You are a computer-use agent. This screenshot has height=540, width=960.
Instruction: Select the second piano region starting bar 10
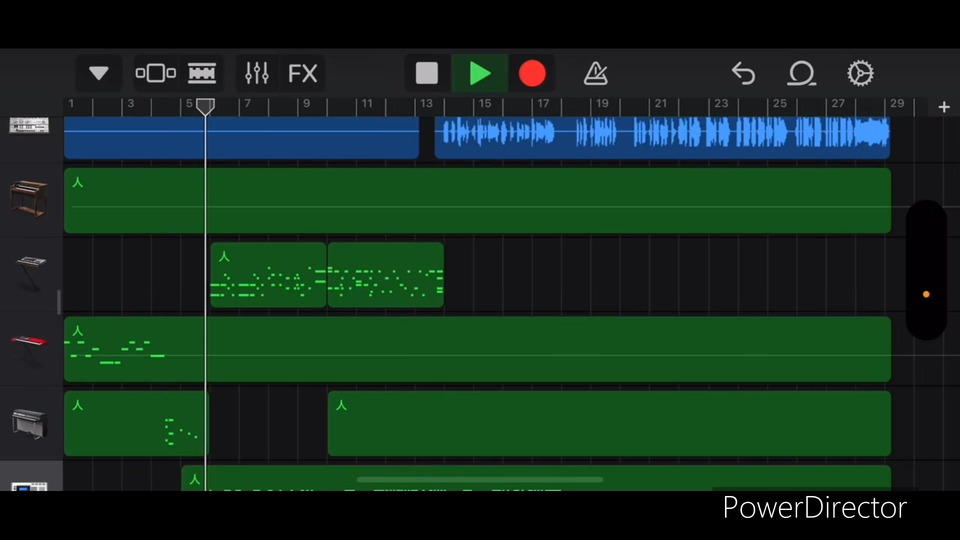[609, 424]
